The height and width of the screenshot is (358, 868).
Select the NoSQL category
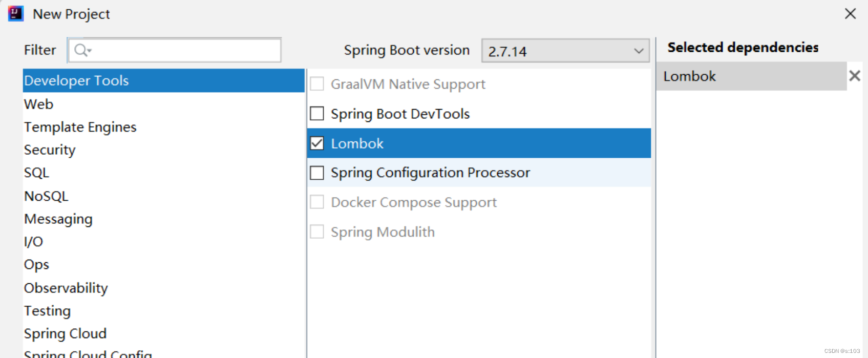(163, 196)
